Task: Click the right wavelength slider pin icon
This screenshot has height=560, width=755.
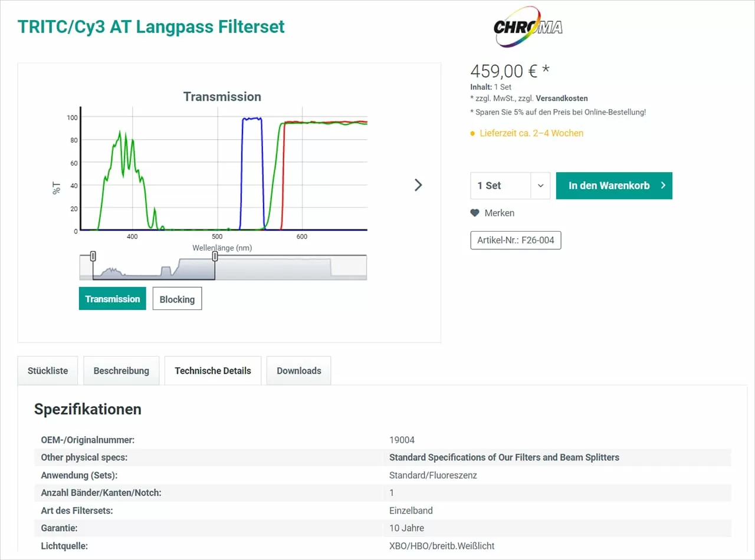Action: [x=215, y=256]
